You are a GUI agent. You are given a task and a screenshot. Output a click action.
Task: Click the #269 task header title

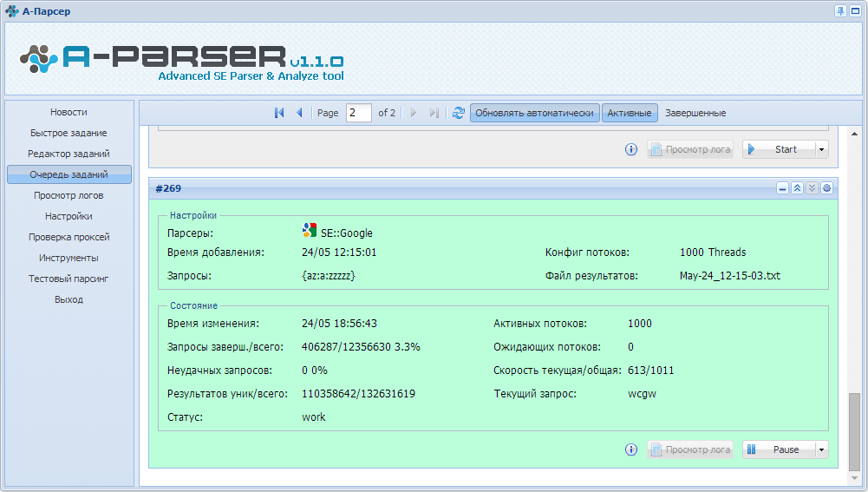click(x=168, y=188)
